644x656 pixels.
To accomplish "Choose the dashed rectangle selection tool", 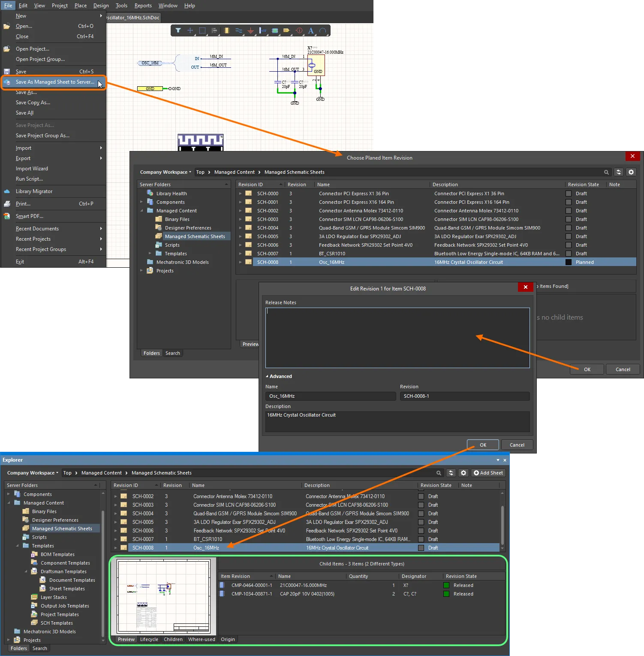I will coord(202,30).
